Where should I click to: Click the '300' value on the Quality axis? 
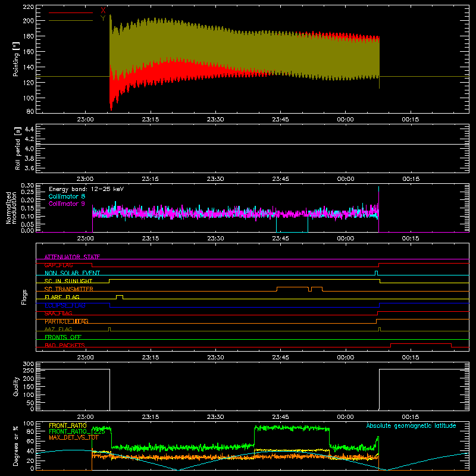(x=29, y=364)
